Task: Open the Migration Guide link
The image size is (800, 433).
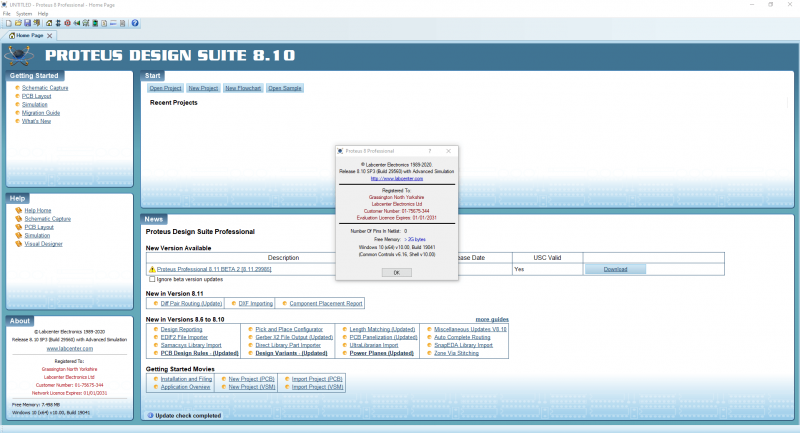Action: [x=41, y=113]
